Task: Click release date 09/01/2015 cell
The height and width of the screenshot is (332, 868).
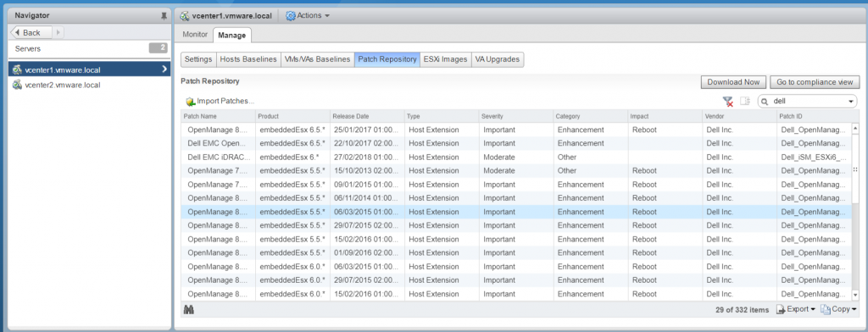Action: 366,185
